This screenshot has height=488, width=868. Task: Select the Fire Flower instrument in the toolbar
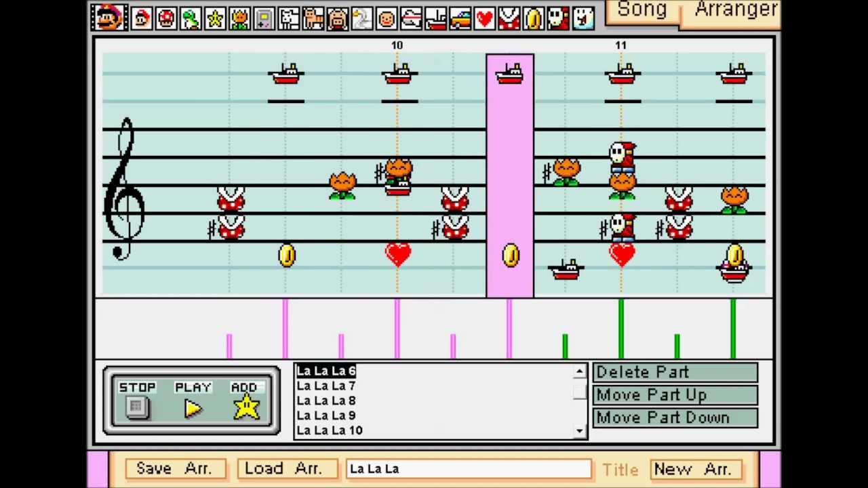(239, 18)
